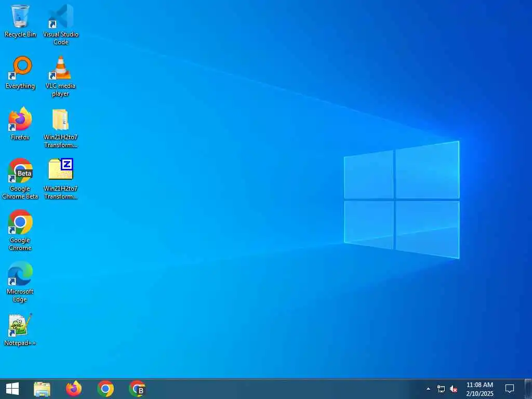Open the Windows Start menu
Image resolution: width=532 pixels, height=399 pixels.
pos(12,389)
